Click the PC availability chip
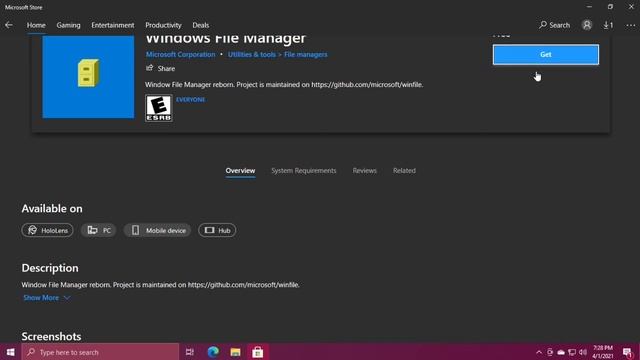 99,230
